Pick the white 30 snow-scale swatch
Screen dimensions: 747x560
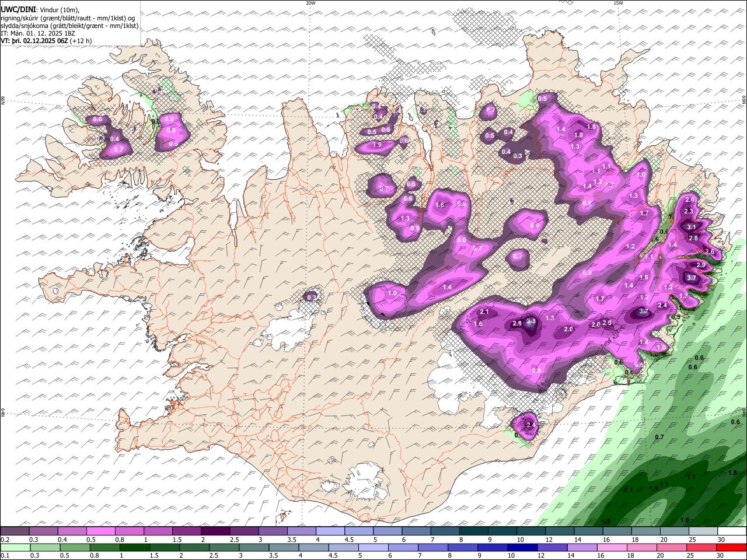(x=731, y=531)
